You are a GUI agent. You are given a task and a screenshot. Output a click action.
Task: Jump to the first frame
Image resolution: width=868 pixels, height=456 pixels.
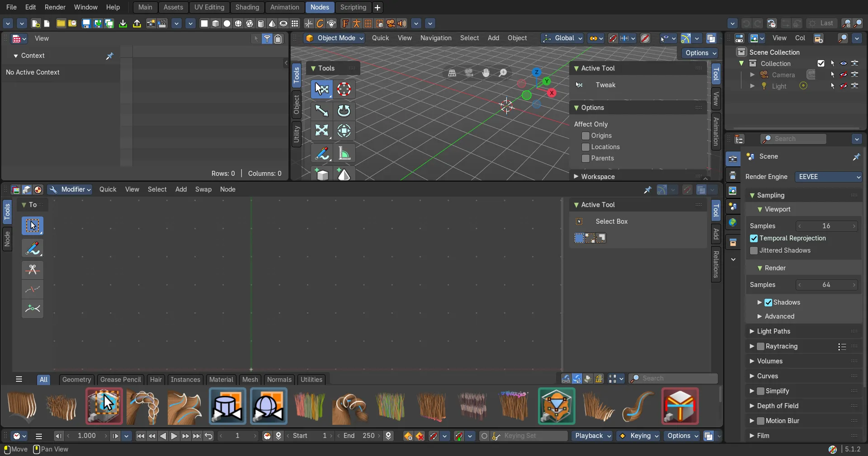coord(141,436)
